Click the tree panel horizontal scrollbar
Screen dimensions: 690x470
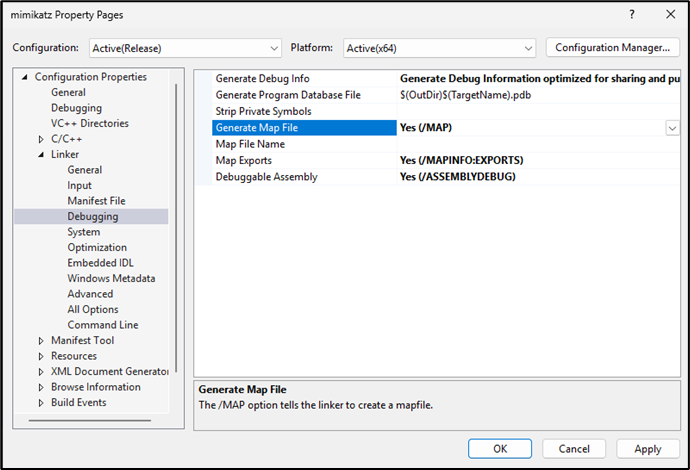90,420
